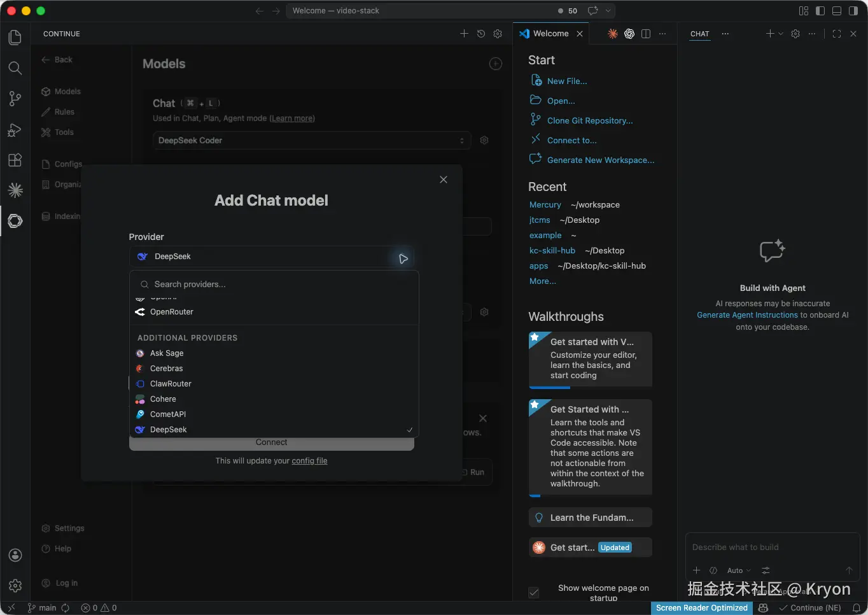Click the circled plus beside Models heading
The image size is (868, 615).
click(496, 64)
